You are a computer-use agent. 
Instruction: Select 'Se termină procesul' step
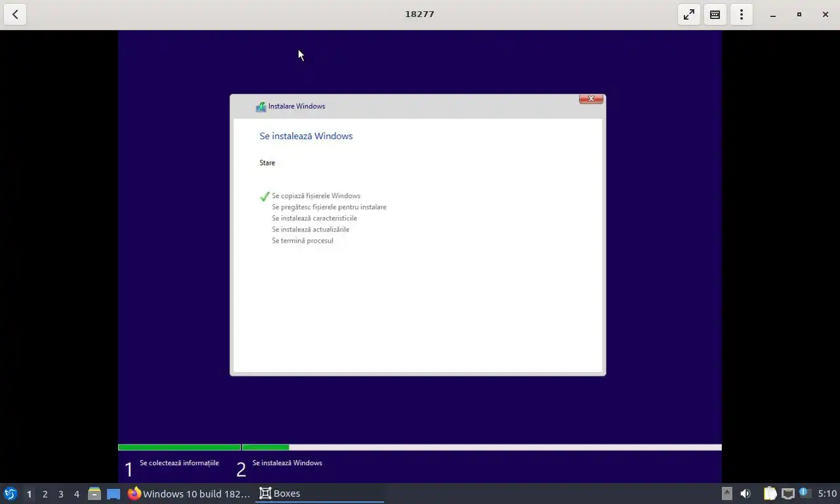click(303, 240)
